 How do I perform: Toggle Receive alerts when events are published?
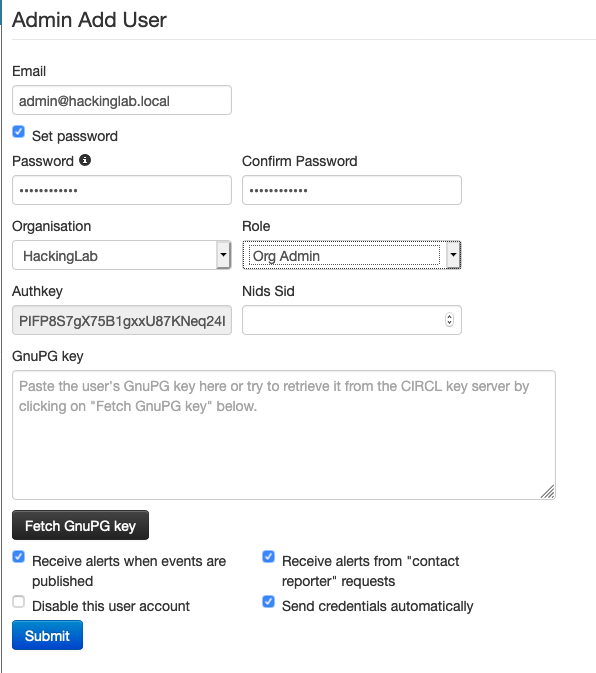(18, 557)
